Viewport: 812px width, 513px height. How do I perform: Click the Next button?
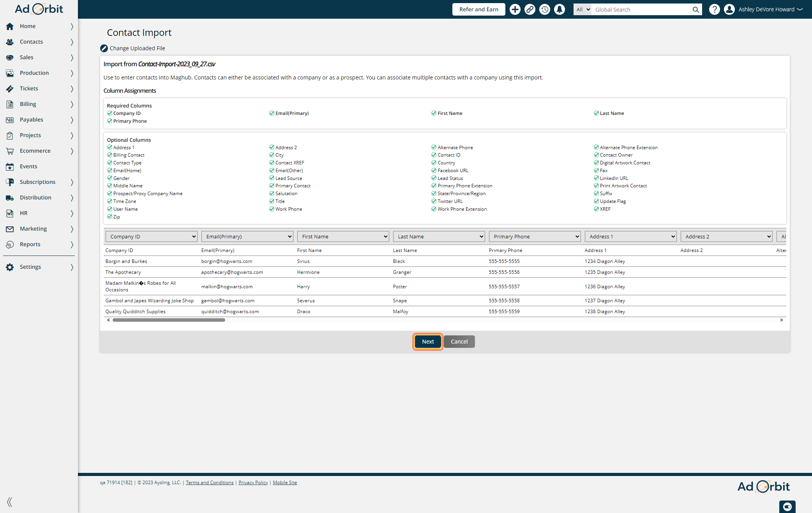(428, 342)
